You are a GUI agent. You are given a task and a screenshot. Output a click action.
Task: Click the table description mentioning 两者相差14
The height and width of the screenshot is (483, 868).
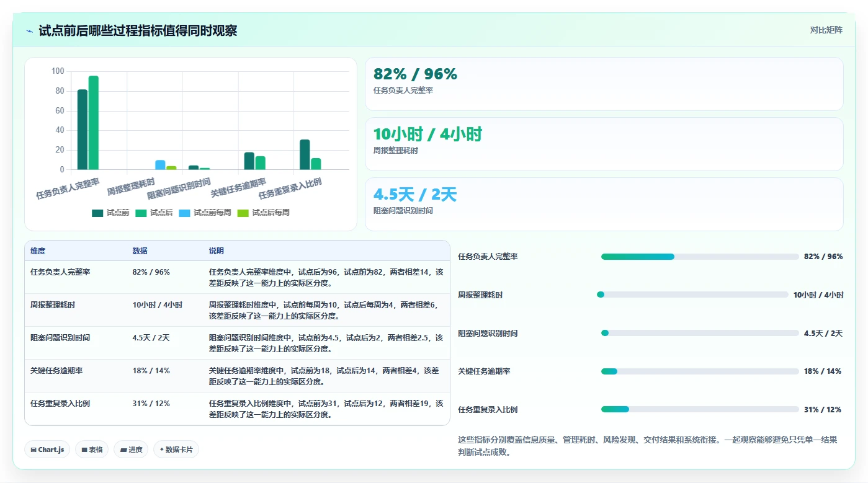[x=326, y=278]
